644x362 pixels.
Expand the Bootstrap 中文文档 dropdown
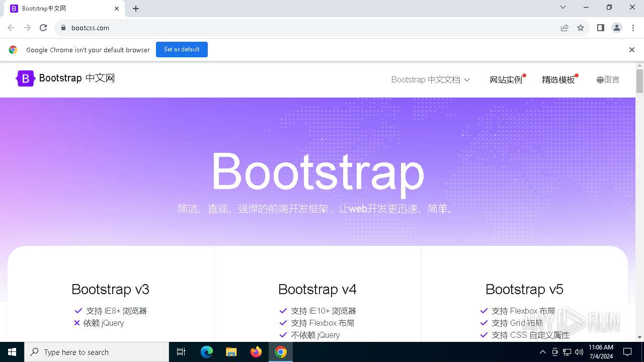click(430, 79)
